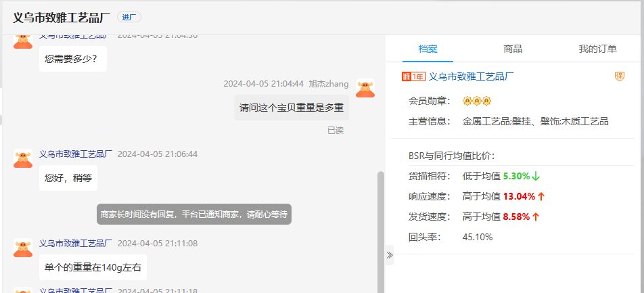Click the message 请问这个宝贝重量是多重
644x293 pixels.
(x=292, y=108)
